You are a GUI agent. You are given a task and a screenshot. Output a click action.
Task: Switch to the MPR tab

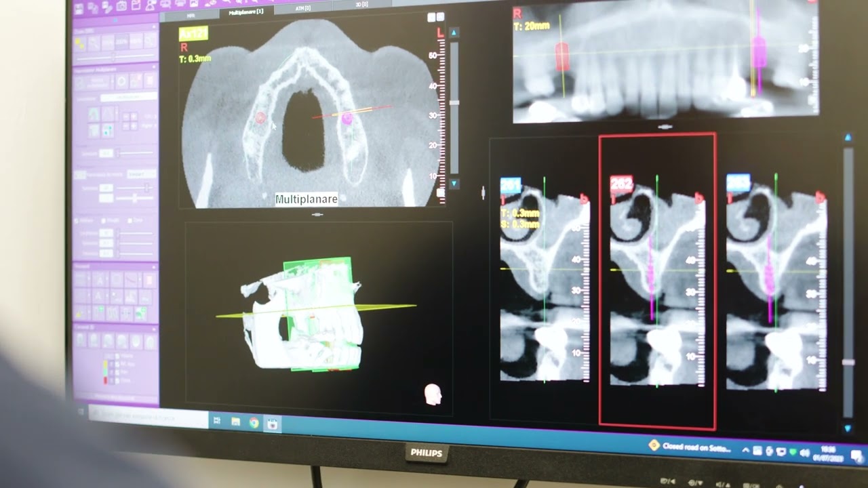coord(190,14)
